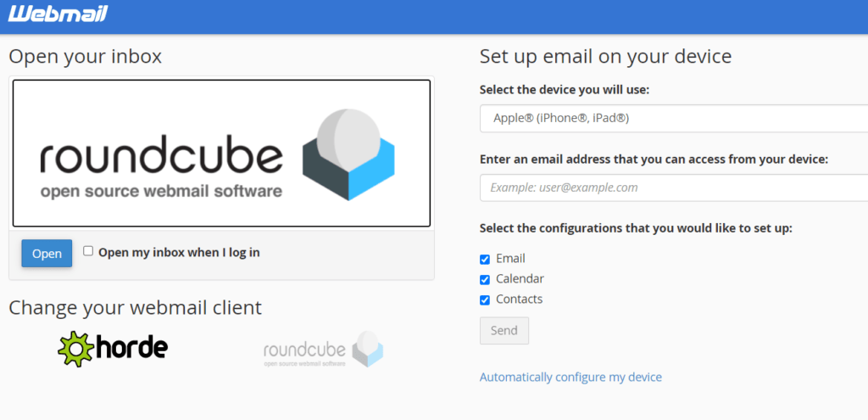Image resolution: width=868 pixels, height=420 pixels.
Task: Choose the horde wordmark text
Action: (131, 348)
